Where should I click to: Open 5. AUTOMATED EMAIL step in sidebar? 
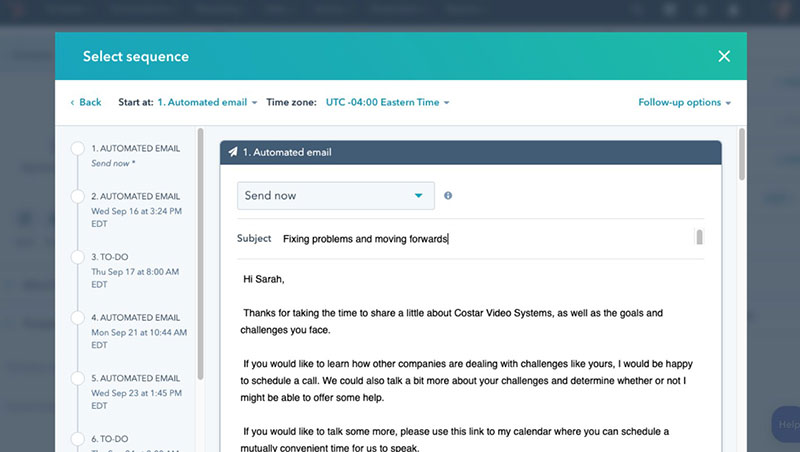136,378
